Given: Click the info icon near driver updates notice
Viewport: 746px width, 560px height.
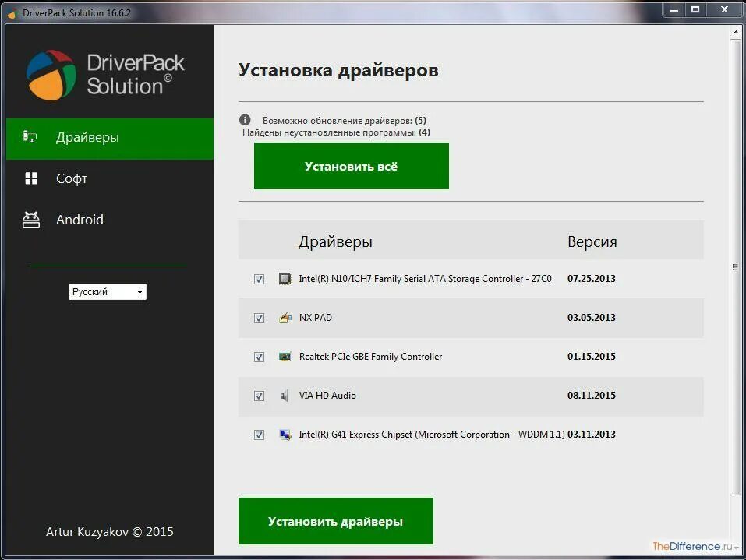Looking at the screenshot, I should (245, 120).
